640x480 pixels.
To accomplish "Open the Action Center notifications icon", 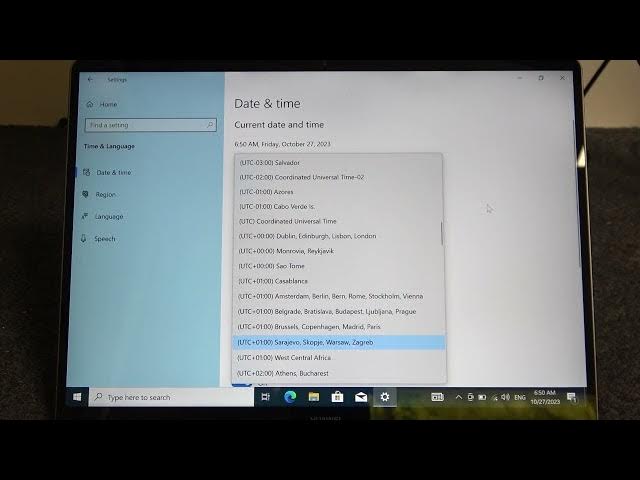I will click(x=571, y=397).
